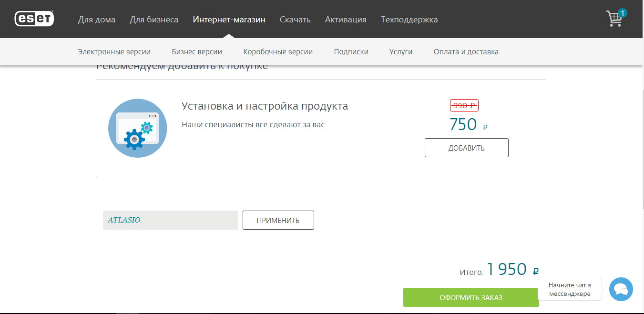Click the promo code field containing ATLASIO

coord(170,220)
